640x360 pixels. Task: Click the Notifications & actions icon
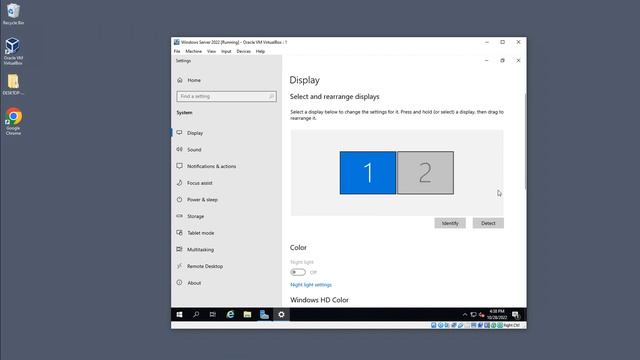coord(179,166)
